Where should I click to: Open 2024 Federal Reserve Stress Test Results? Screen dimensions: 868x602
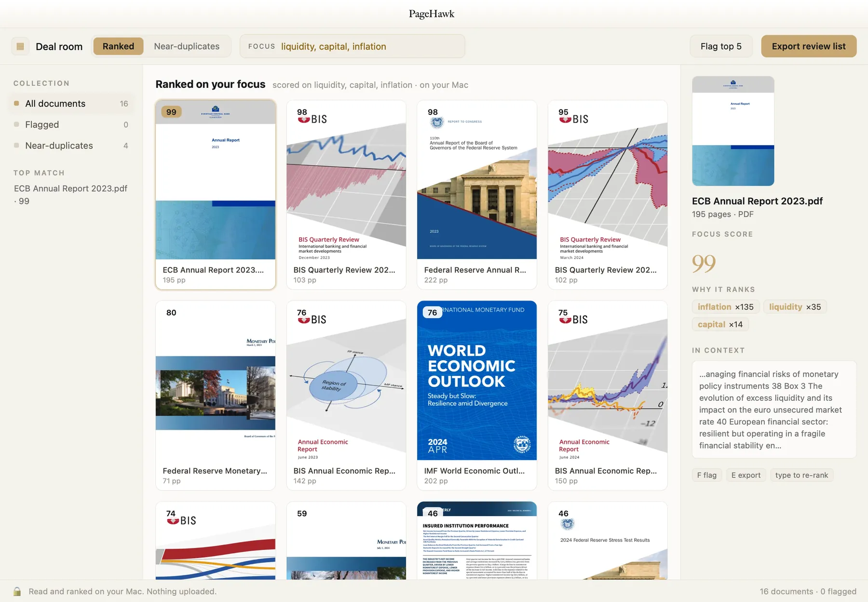tap(608, 541)
